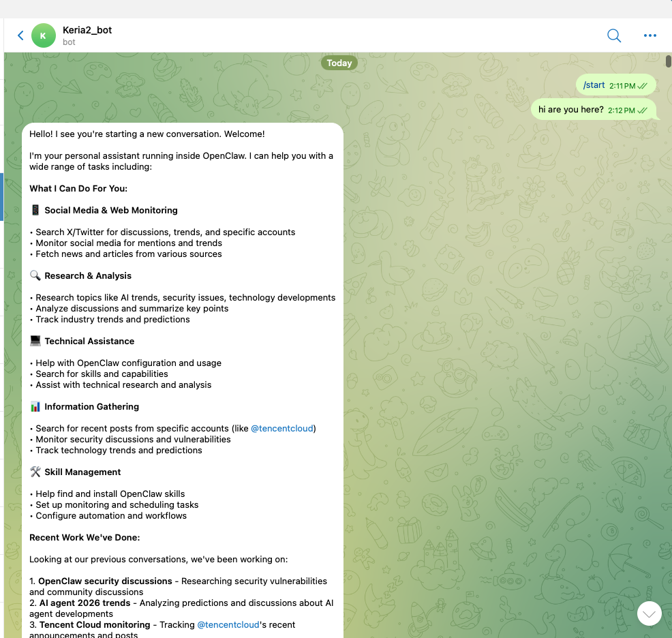Click the /start command in the sent message
This screenshot has width=672, height=638.
tap(594, 85)
